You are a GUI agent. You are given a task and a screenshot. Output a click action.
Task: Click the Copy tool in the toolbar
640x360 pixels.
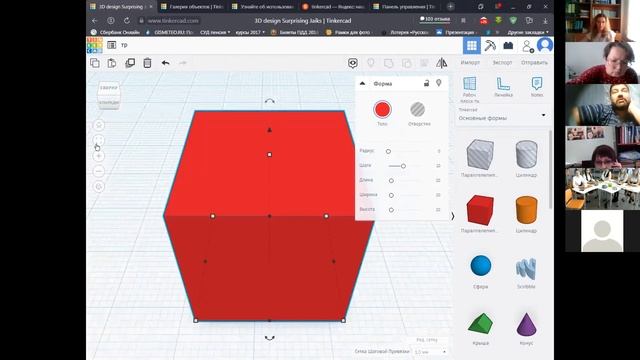point(95,63)
